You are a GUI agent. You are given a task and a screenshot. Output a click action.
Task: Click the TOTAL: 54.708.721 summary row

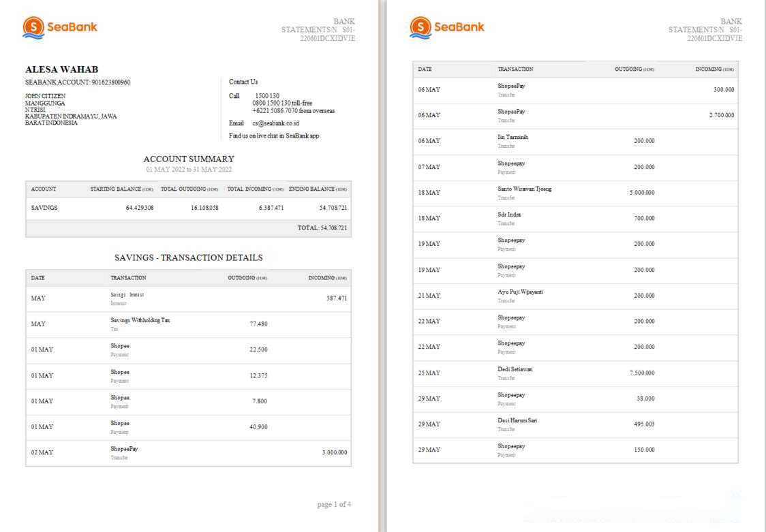click(x=322, y=228)
